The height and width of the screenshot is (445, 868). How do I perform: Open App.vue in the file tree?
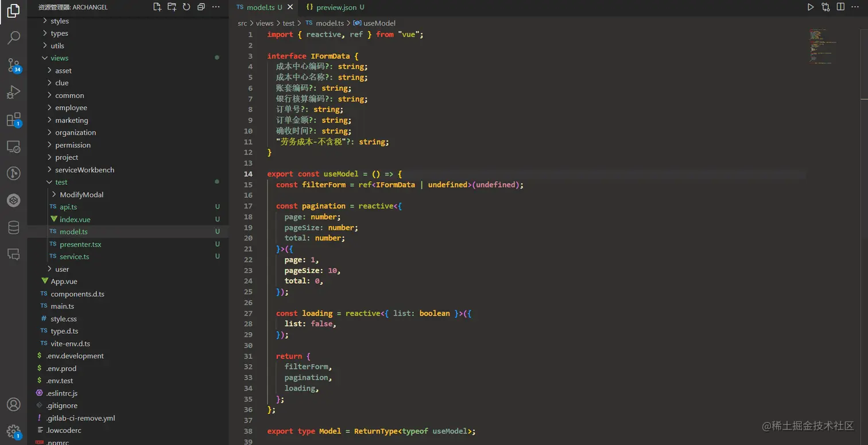point(127,282)
